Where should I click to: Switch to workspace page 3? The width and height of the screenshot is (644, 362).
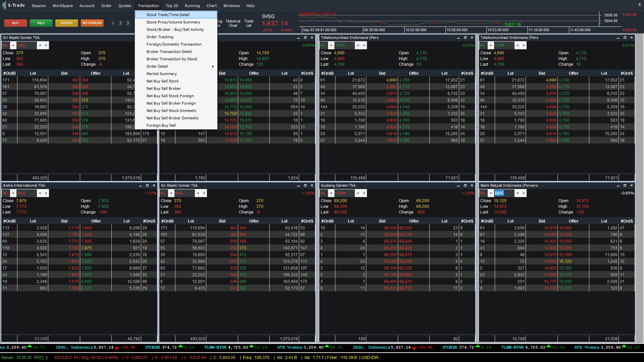pos(128,23)
